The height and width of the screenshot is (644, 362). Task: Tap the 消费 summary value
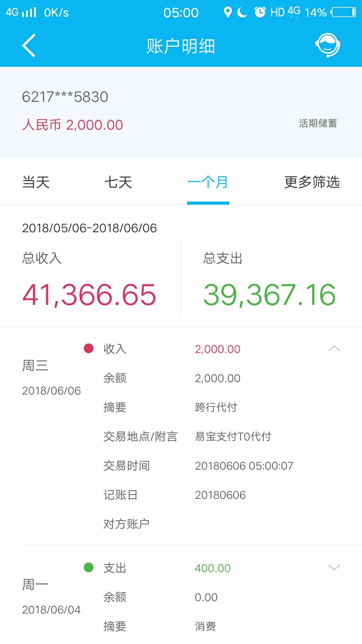point(205,627)
